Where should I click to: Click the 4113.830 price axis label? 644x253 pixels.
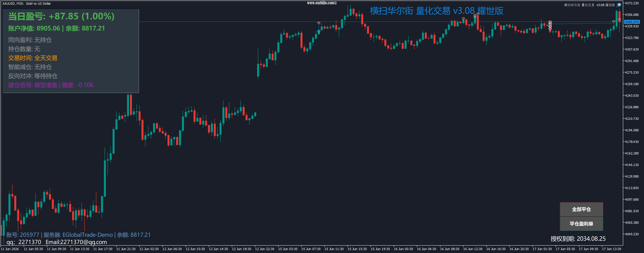[x=632, y=188]
